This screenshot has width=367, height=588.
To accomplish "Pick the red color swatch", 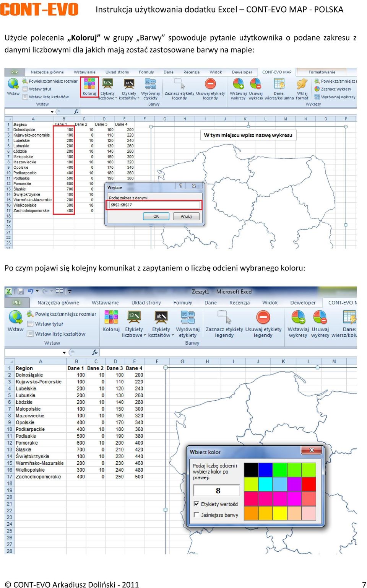I will point(309,484).
